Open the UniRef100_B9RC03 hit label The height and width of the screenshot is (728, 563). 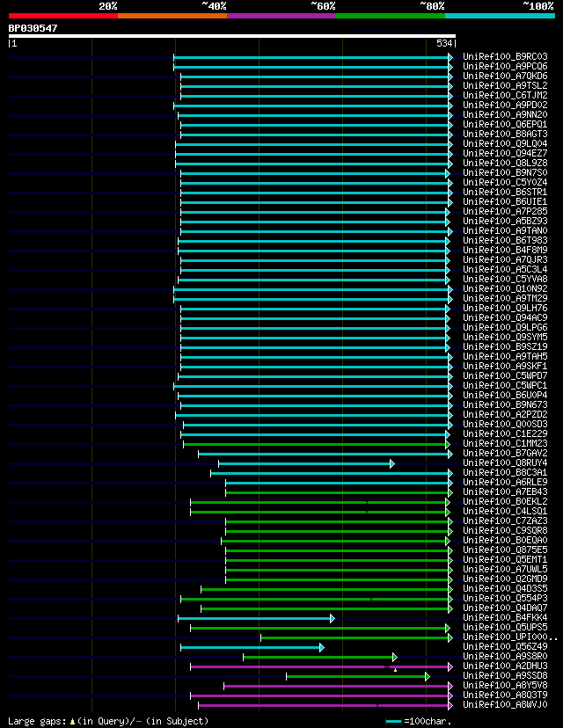point(505,56)
